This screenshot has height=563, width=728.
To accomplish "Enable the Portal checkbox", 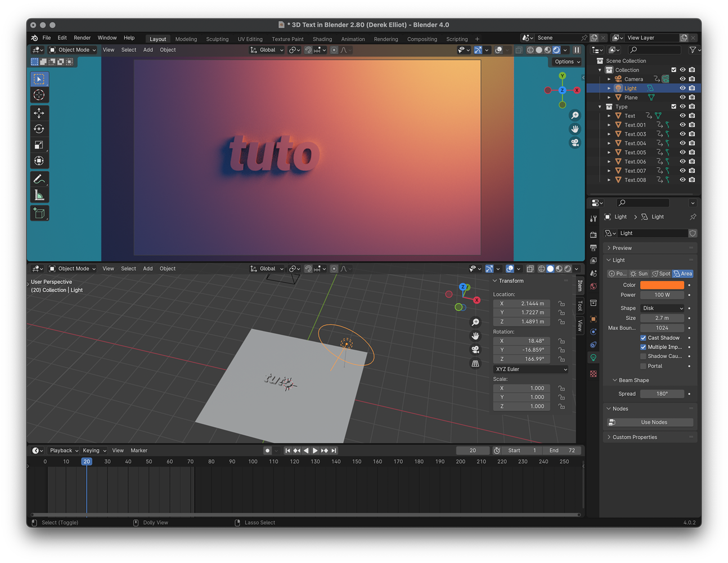I will click(643, 366).
